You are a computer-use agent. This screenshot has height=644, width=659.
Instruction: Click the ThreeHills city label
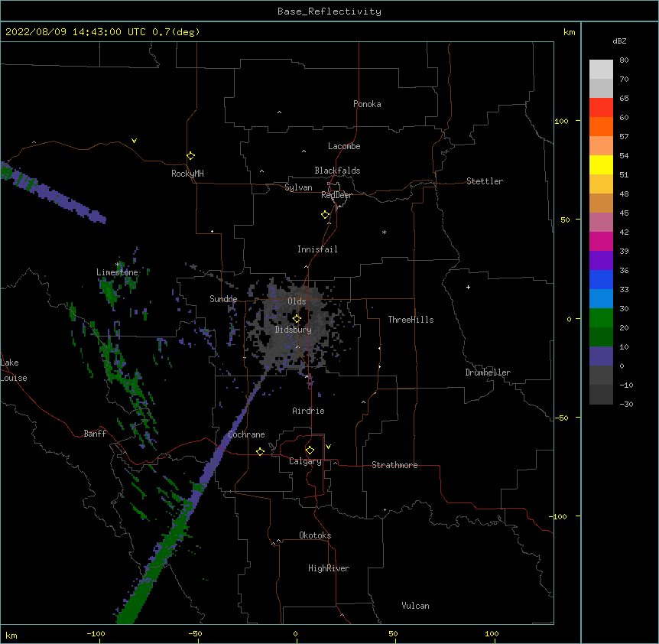[x=411, y=320]
